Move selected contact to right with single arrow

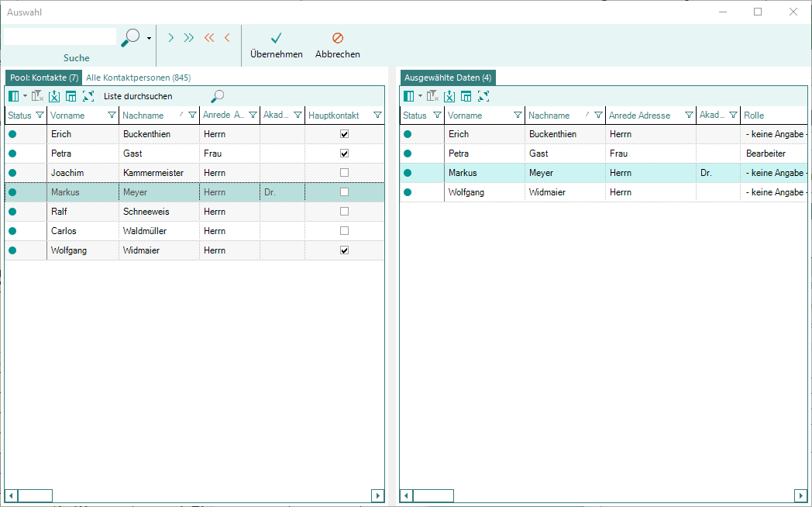click(x=170, y=38)
